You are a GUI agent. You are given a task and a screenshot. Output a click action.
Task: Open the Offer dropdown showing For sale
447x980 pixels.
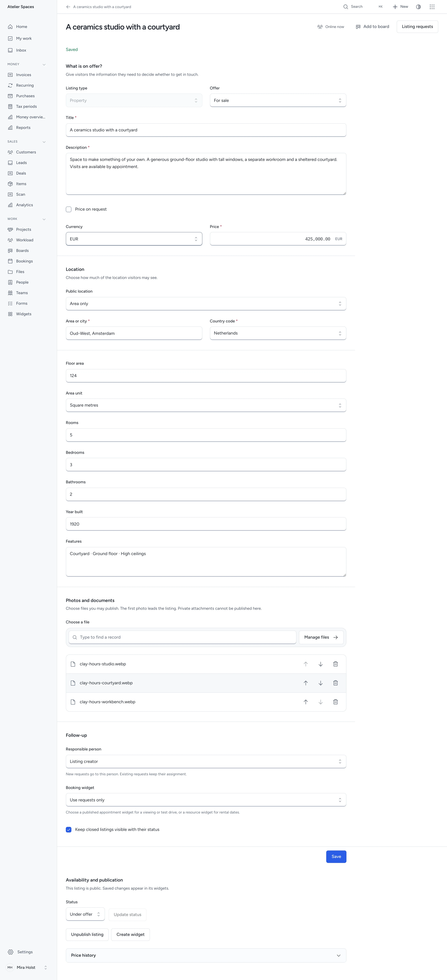tap(278, 100)
